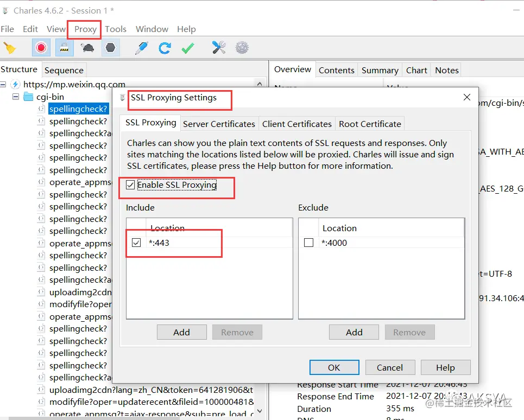This screenshot has height=420, width=524.
Task: Open the File menu
Action: pos(8,29)
